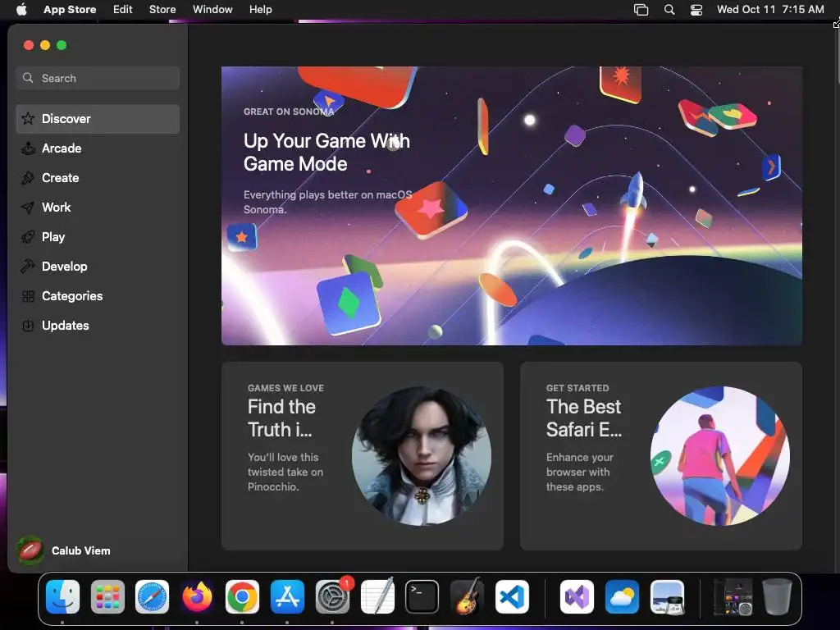Open The Best Safari Extensions card
The height and width of the screenshot is (630, 840).
(x=661, y=456)
